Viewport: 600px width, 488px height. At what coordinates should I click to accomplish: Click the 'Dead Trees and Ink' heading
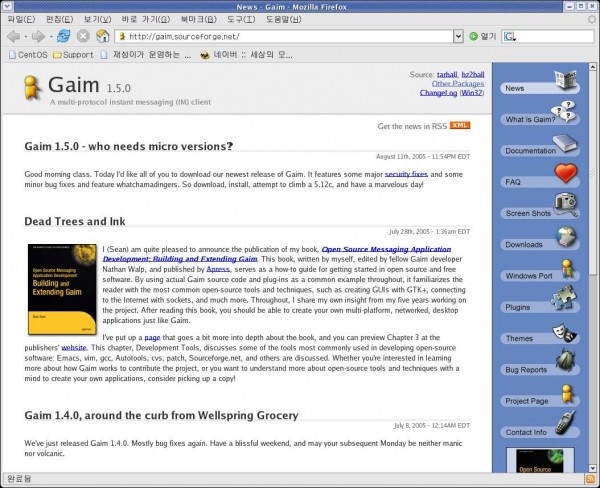[x=75, y=221]
